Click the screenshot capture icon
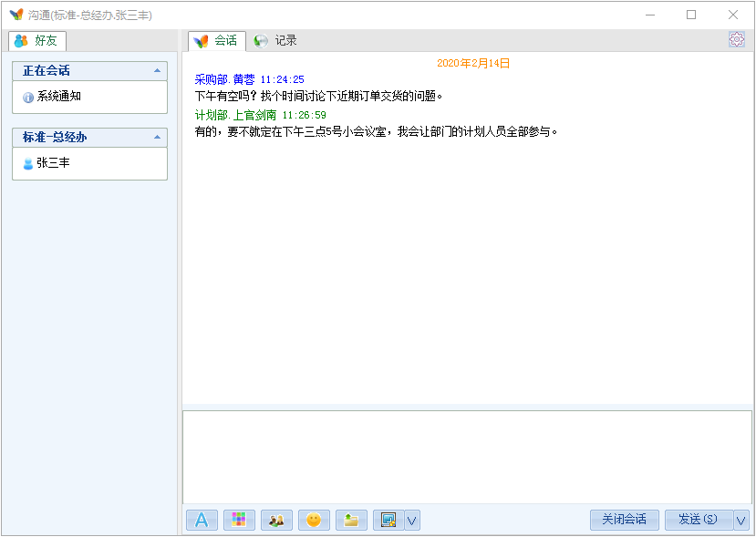The height and width of the screenshot is (537, 756). [x=388, y=520]
